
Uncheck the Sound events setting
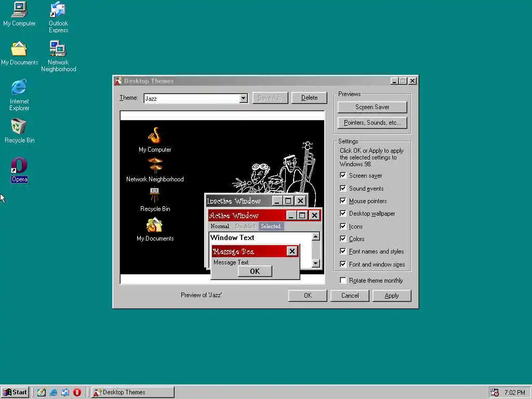click(x=343, y=188)
